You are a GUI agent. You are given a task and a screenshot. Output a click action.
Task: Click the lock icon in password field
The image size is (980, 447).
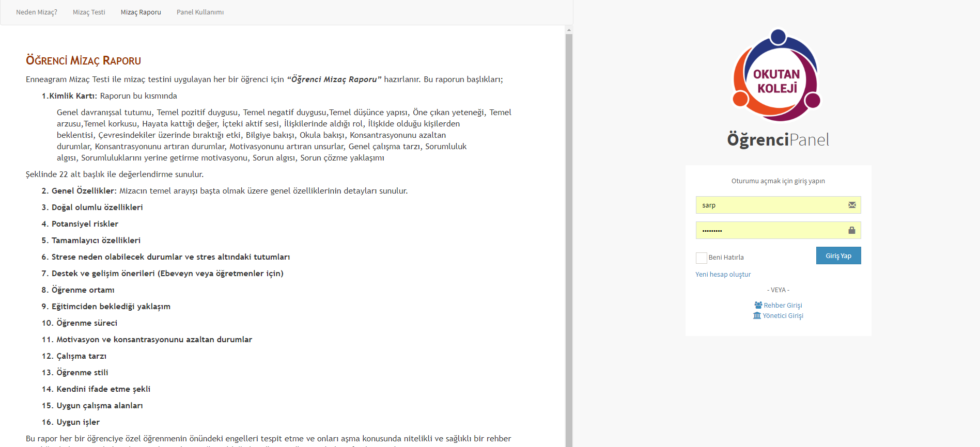[852, 230]
